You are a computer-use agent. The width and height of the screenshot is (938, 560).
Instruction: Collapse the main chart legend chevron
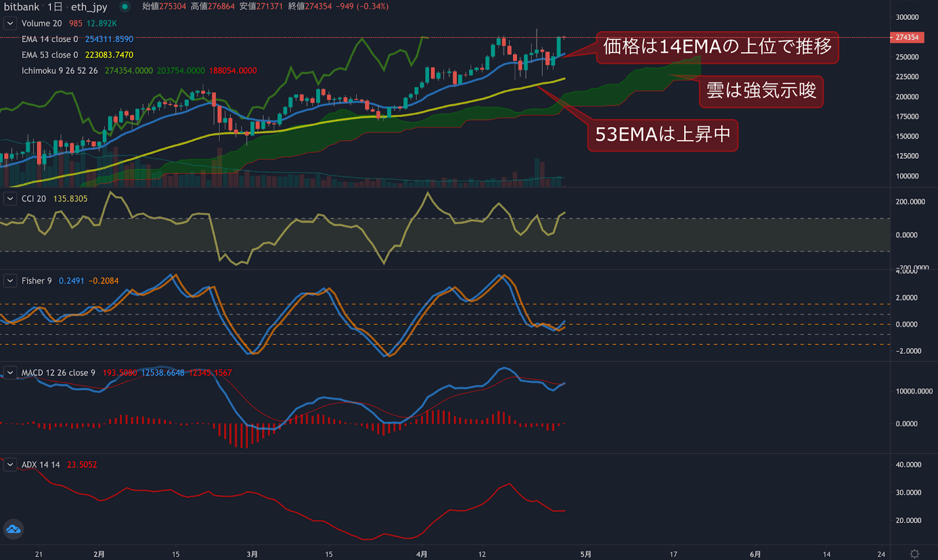[x=10, y=23]
